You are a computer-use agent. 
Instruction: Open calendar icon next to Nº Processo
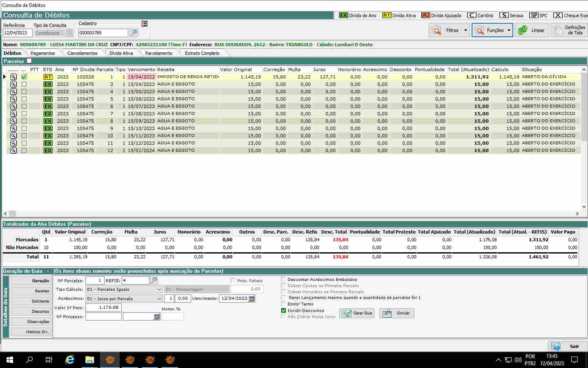(156, 317)
